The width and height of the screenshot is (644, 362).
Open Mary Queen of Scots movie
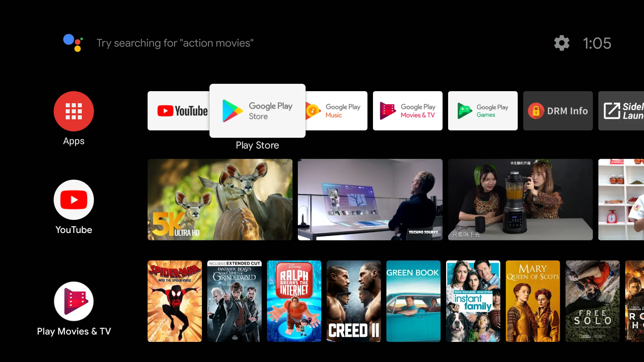(533, 301)
